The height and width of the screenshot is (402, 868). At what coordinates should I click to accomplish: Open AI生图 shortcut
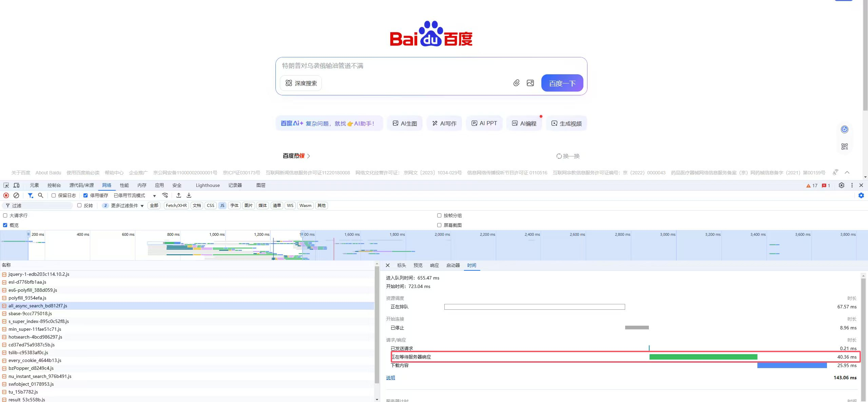(405, 123)
